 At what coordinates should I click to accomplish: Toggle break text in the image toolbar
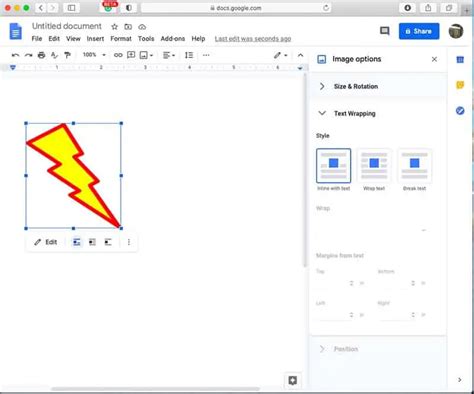click(x=108, y=242)
